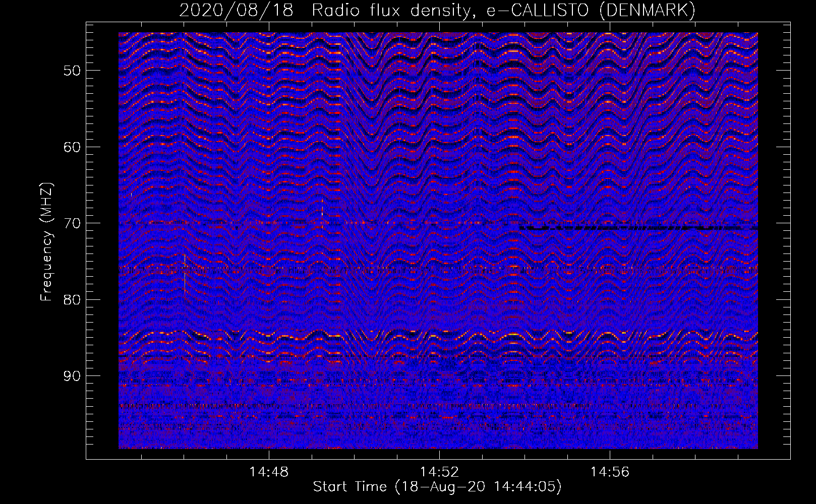The image size is (816, 504).
Task: Click the 50 frequency tick label
Action: click(x=72, y=70)
